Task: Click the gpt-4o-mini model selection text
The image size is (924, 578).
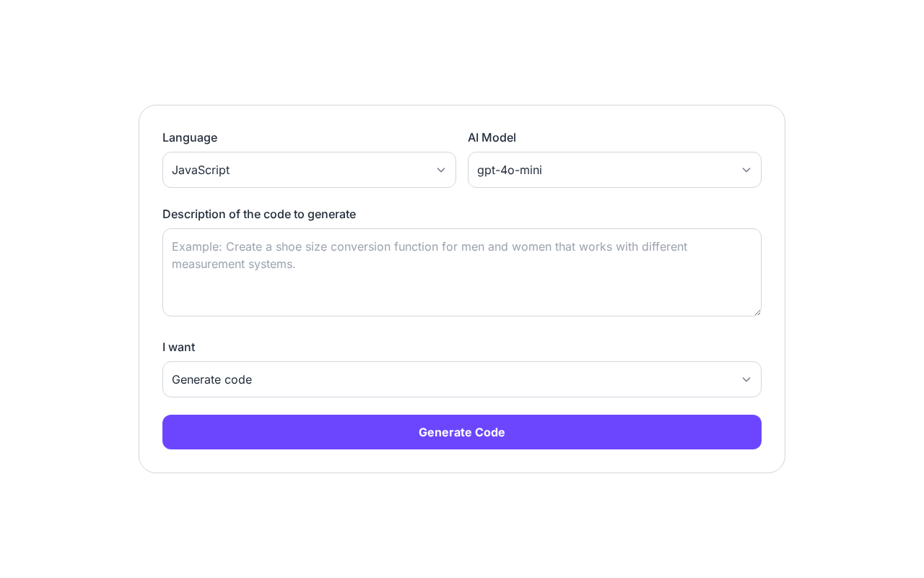Action: click(x=510, y=170)
